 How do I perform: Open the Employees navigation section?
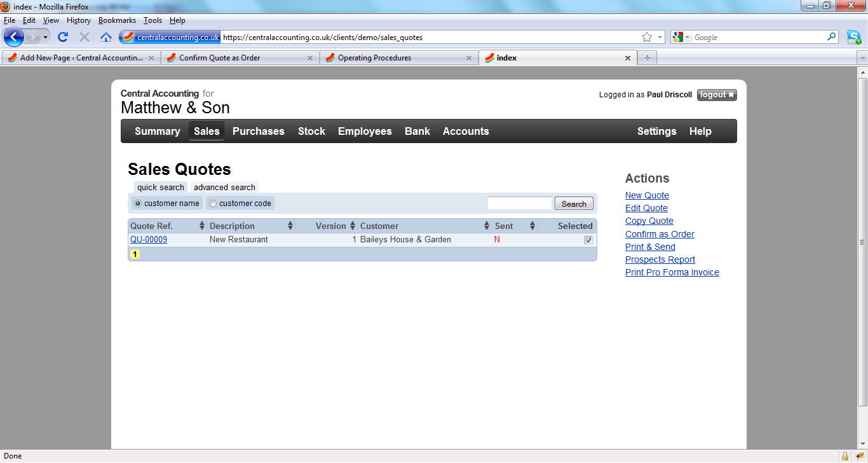pyautogui.click(x=365, y=131)
